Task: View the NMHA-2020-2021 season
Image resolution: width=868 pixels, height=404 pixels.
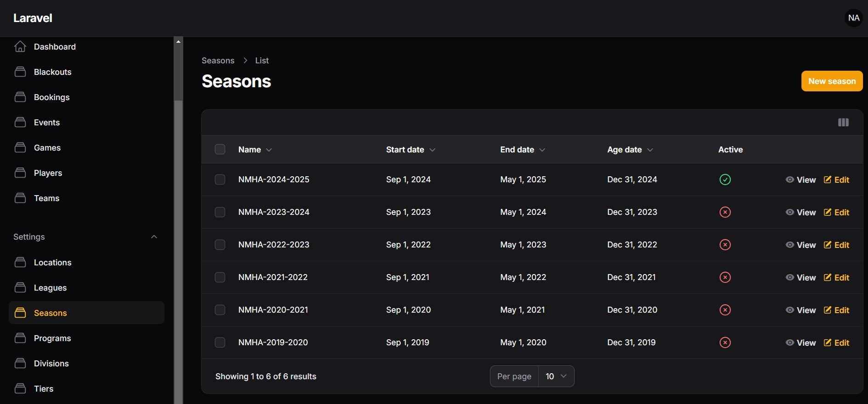Action: [800, 310]
